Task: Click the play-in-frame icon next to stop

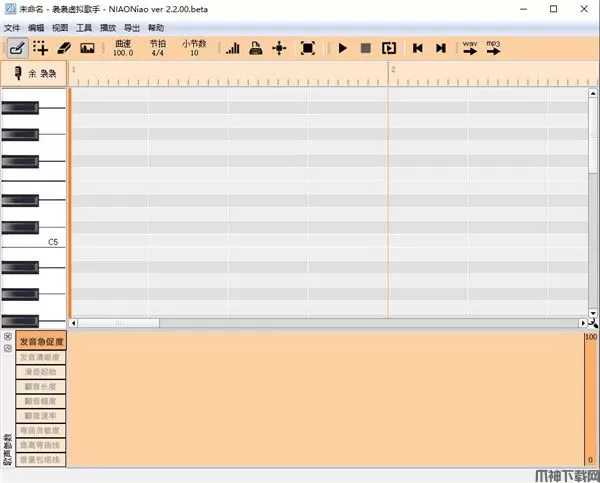Action: point(389,48)
